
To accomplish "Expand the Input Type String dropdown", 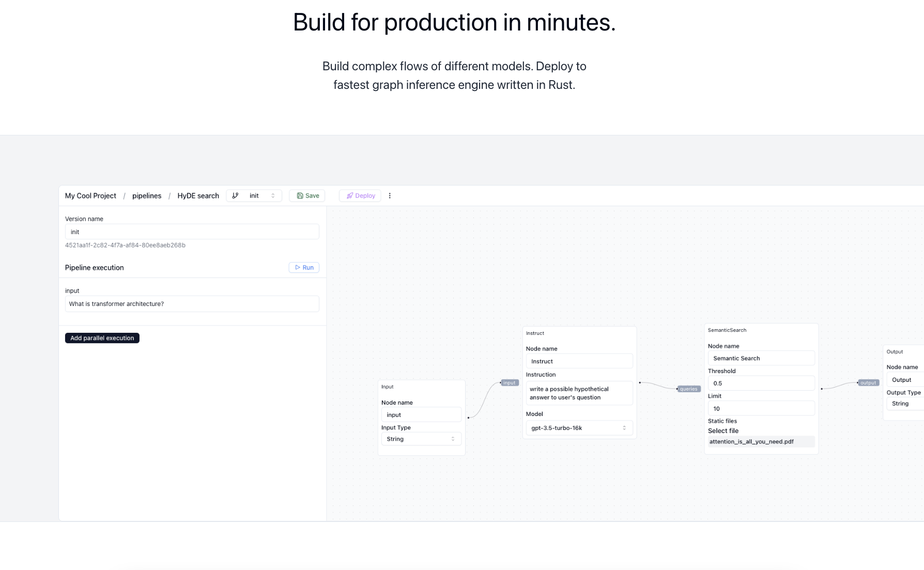I will pos(421,439).
